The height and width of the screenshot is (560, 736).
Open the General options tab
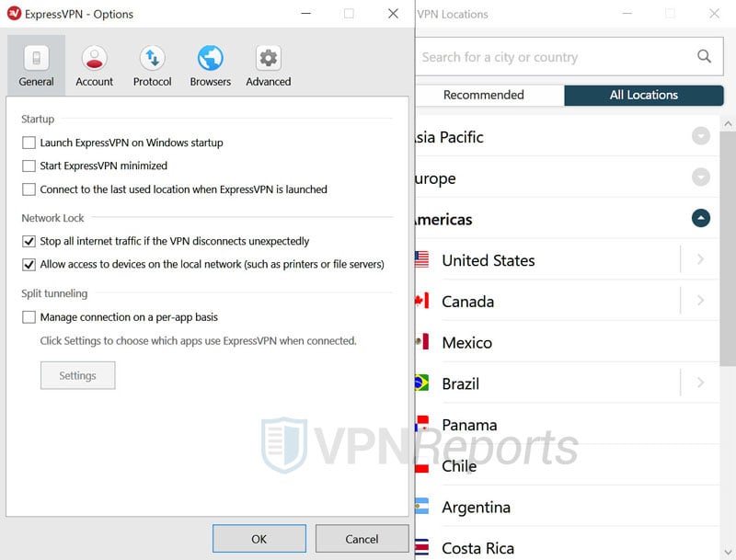tap(36, 65)
